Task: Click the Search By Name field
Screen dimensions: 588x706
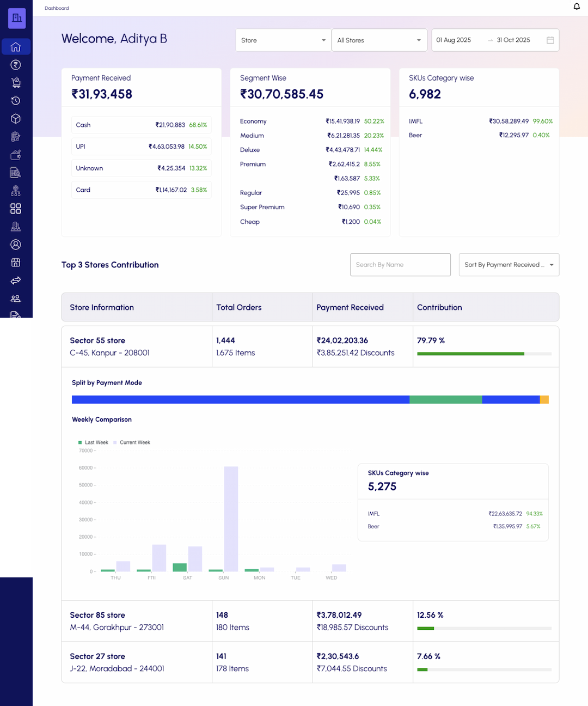Action: pos(400,265)
